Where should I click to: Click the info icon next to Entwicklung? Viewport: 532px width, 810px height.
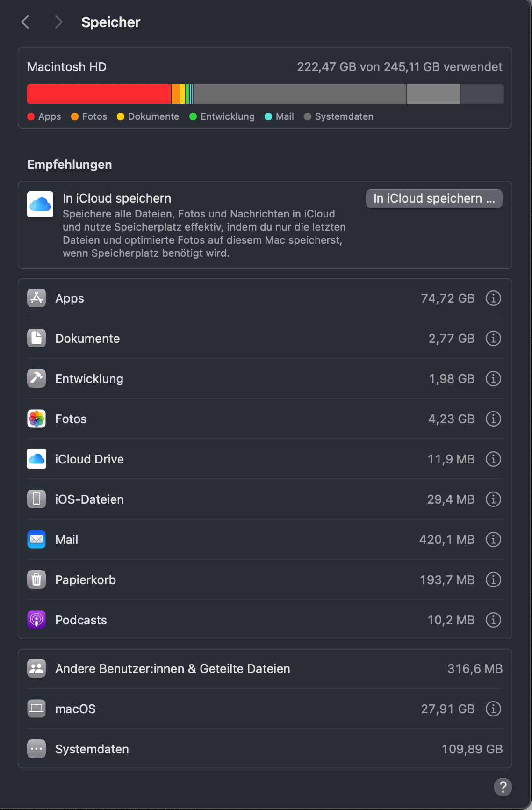493,379
